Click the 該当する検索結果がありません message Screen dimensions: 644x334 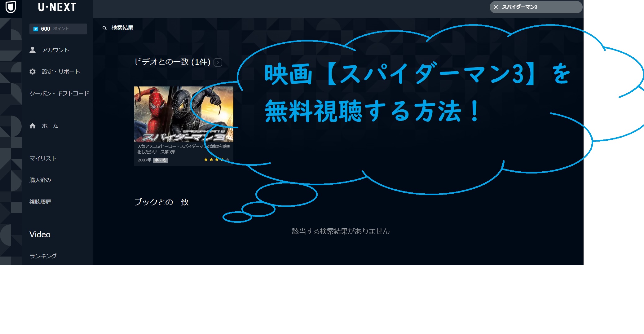pyautogui.click(x=341, y=231)
